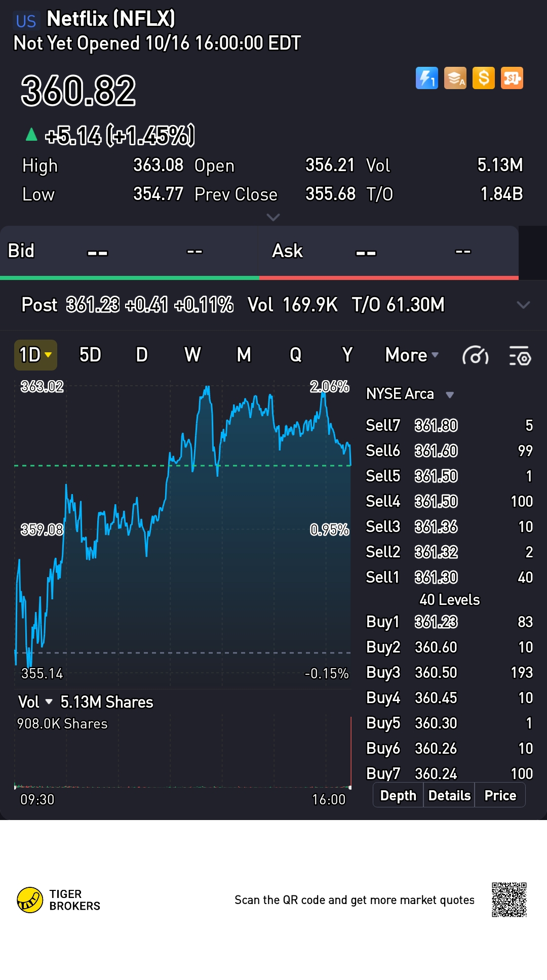The height and width of the screenshot is (980, 547).
Task: Tap the brown stacked layers icon
Action: (x=455, y=78)
